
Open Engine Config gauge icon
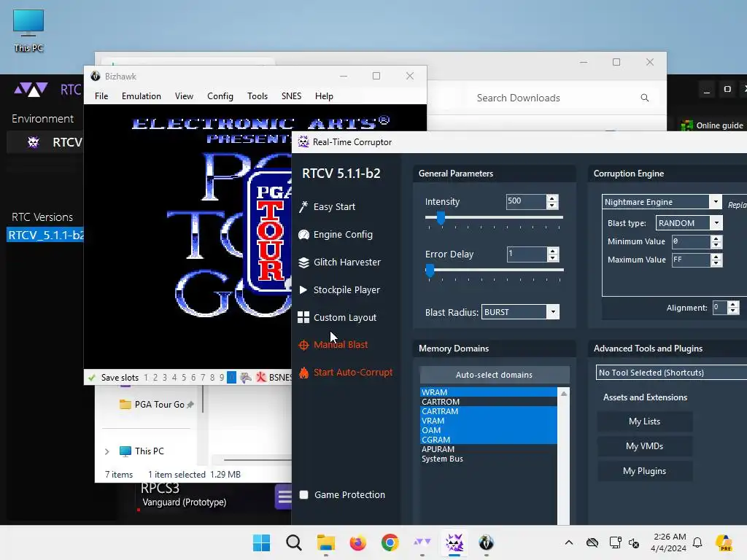point(303,234)
